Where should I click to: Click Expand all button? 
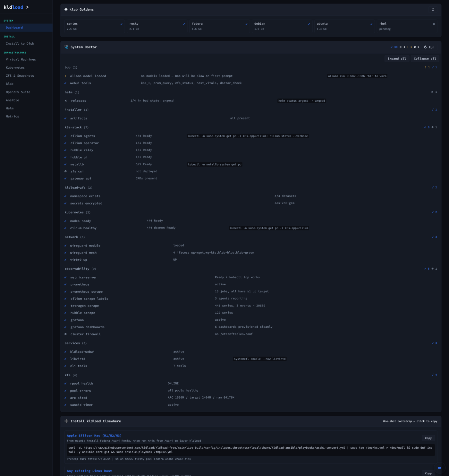click(x=397, y=59)
